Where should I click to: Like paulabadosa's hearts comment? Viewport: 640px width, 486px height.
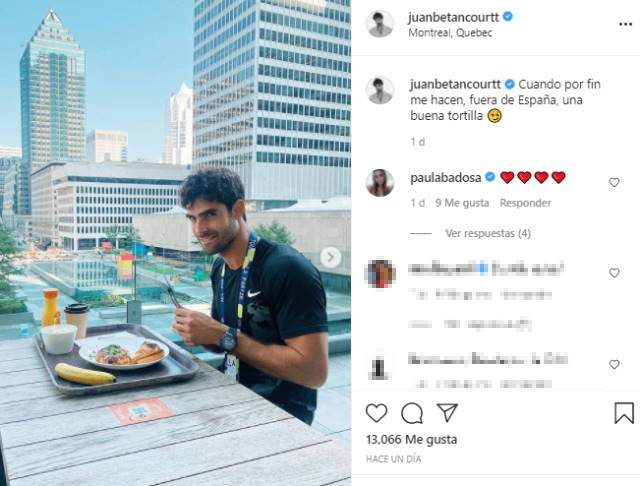(614, 182)
